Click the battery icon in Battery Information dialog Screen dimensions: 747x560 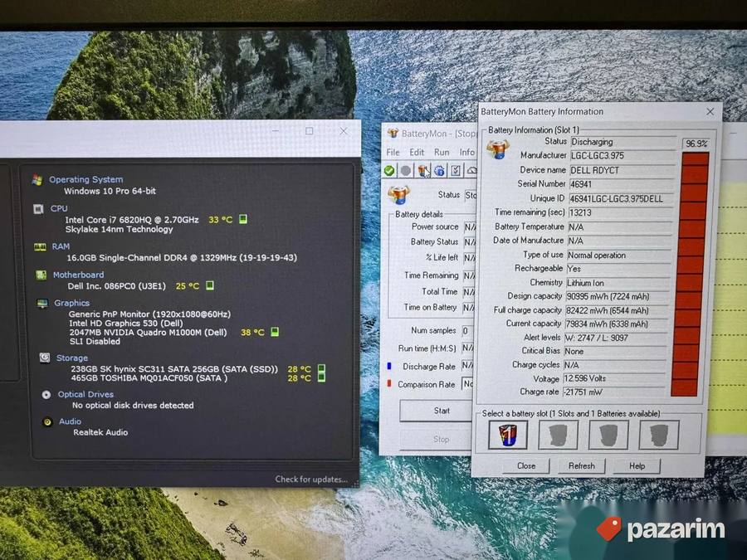pyautogui.click(x=498, y=149)
